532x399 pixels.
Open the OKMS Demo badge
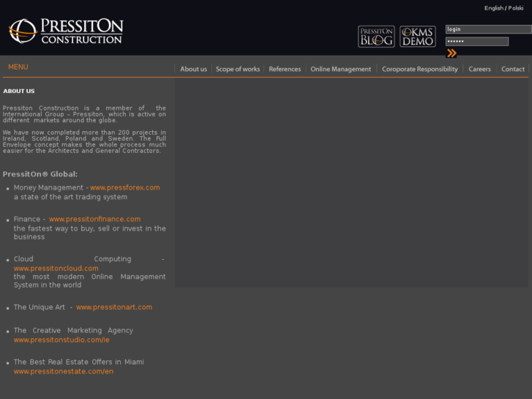[418, 37]
